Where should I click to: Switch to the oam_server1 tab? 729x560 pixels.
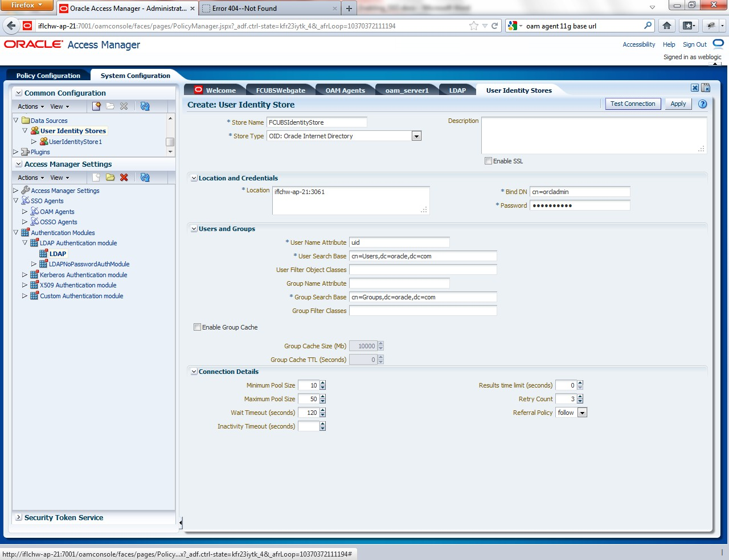click(407, 90)
